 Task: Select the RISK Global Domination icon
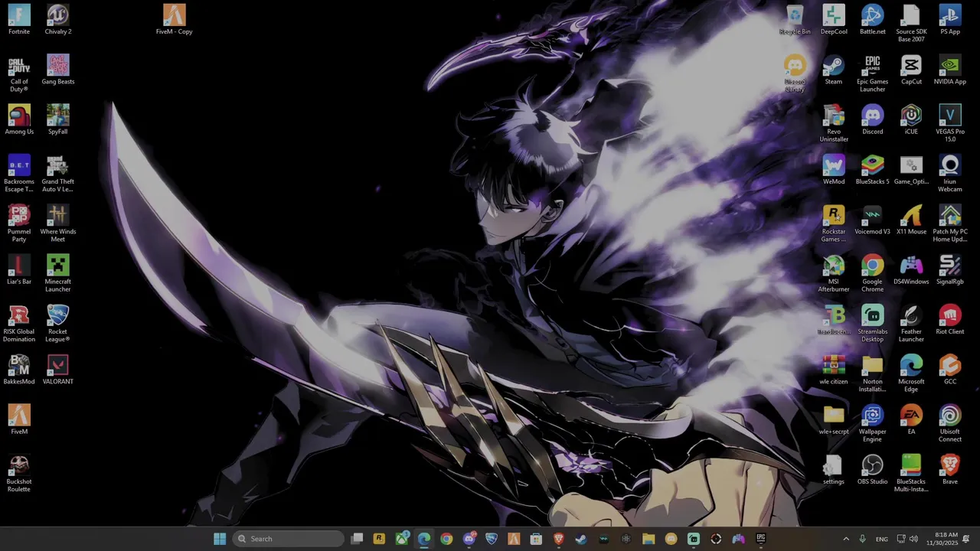(19, 323)
